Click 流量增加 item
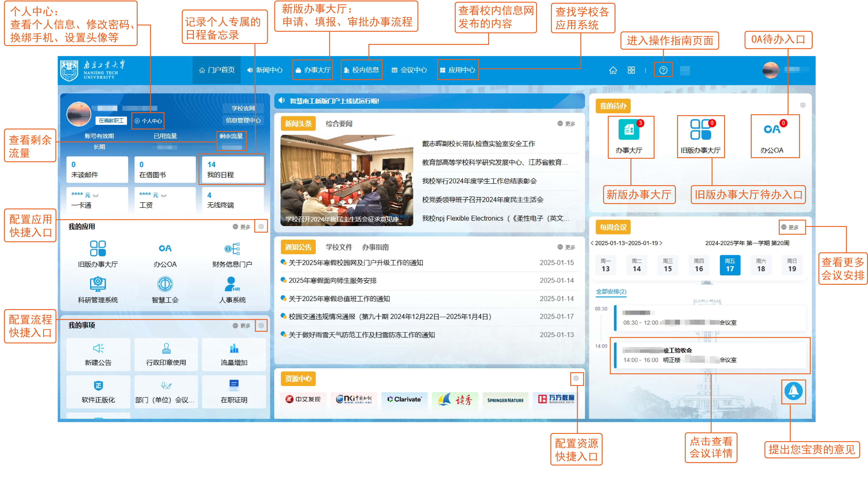868x490 pixels. 234,354
